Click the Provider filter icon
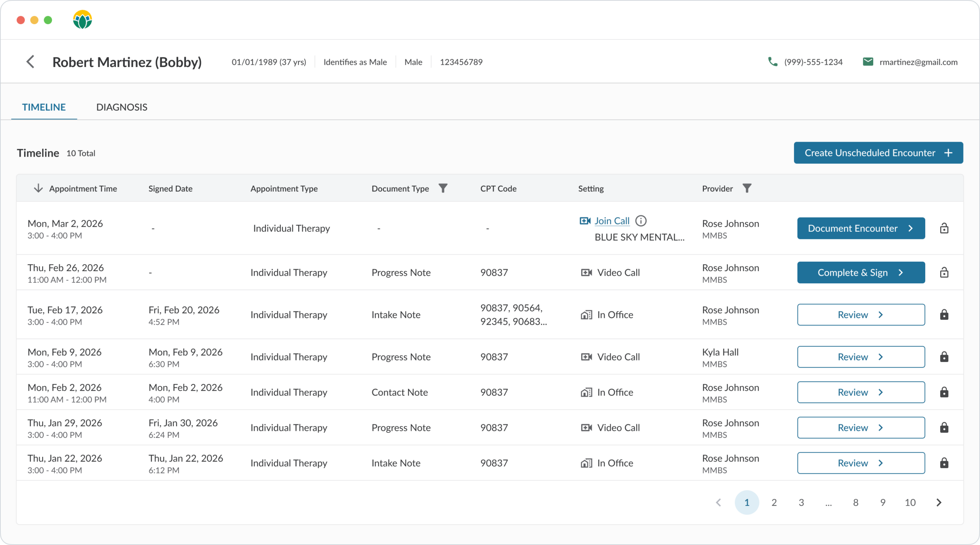The height and width of the screenshot is (545, 980). click(x=747, y=188)
